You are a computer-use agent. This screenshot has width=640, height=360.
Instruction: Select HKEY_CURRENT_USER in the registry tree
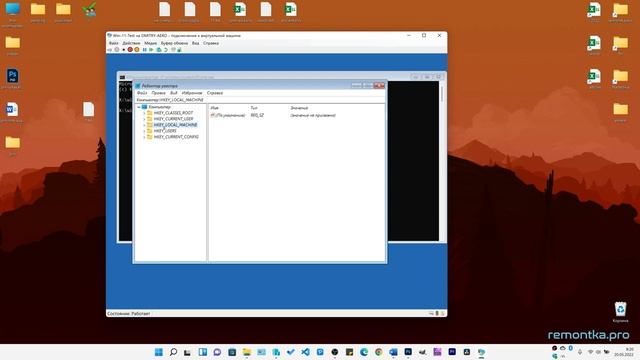point(173,119)
